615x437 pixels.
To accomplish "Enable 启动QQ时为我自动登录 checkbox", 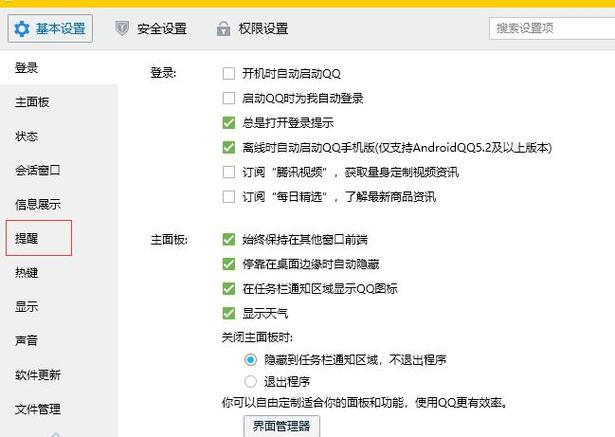I will click(x=229, y=98).
